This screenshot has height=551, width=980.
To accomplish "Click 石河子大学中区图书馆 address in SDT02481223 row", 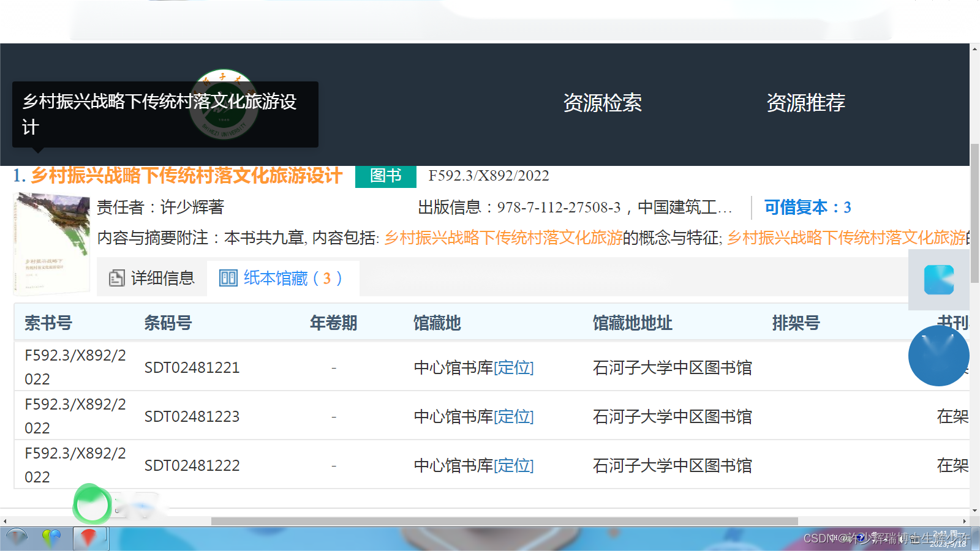I will (x=672, y=416).
